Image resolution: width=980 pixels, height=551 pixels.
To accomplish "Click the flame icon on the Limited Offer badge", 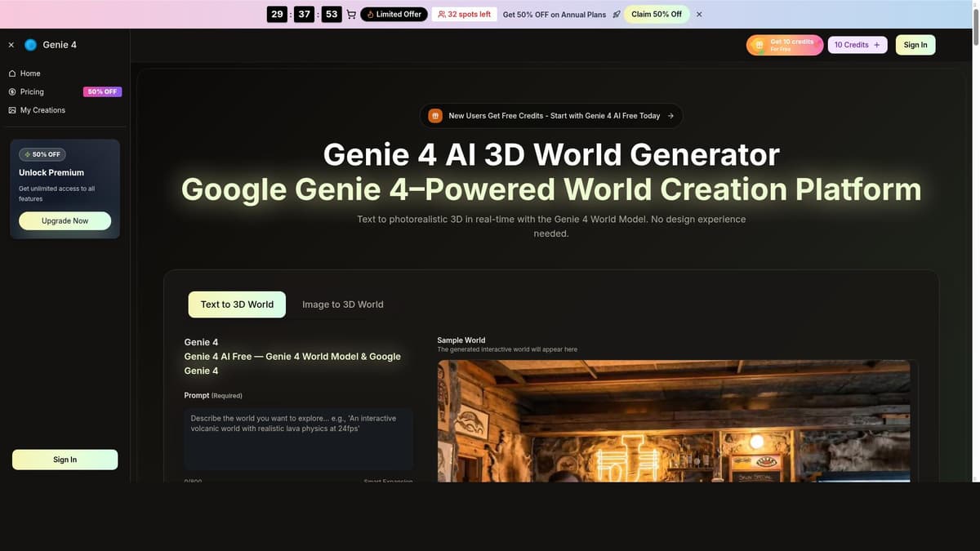I will tap(369, 14).
